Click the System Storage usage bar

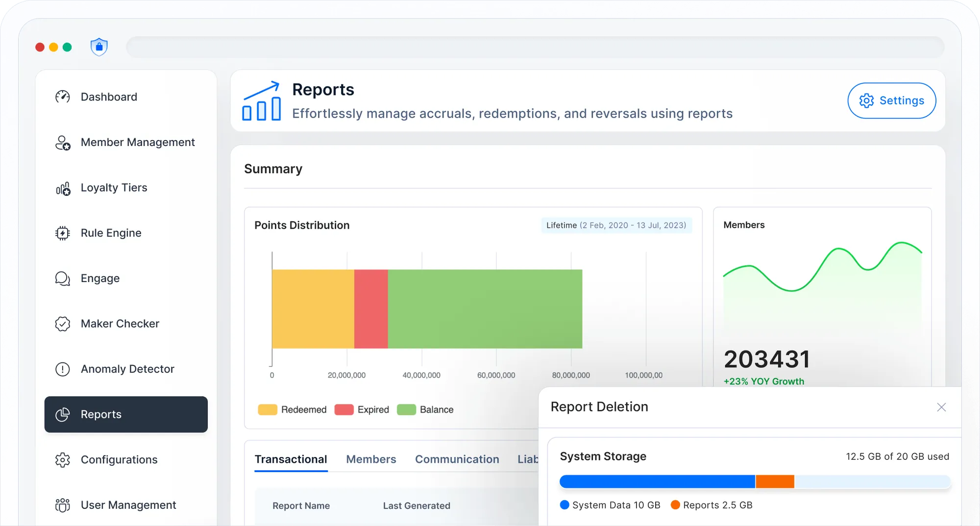tap(755, 481)
